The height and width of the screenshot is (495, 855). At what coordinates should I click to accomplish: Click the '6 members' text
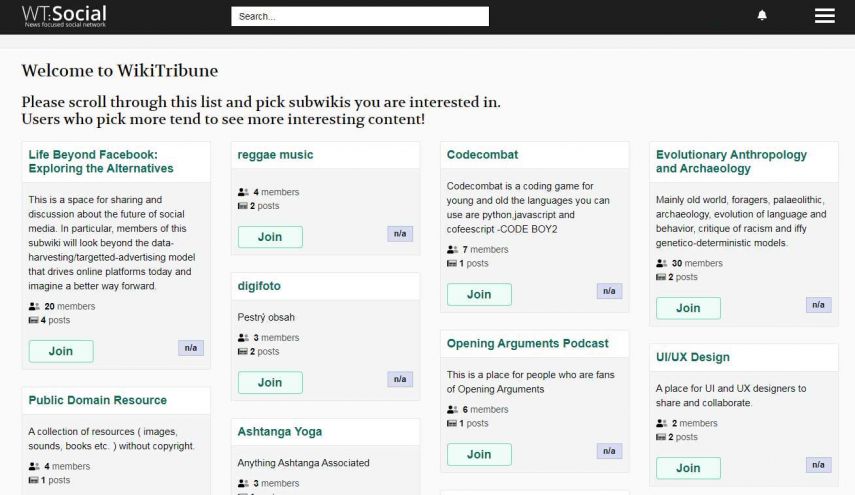(485, 409)
